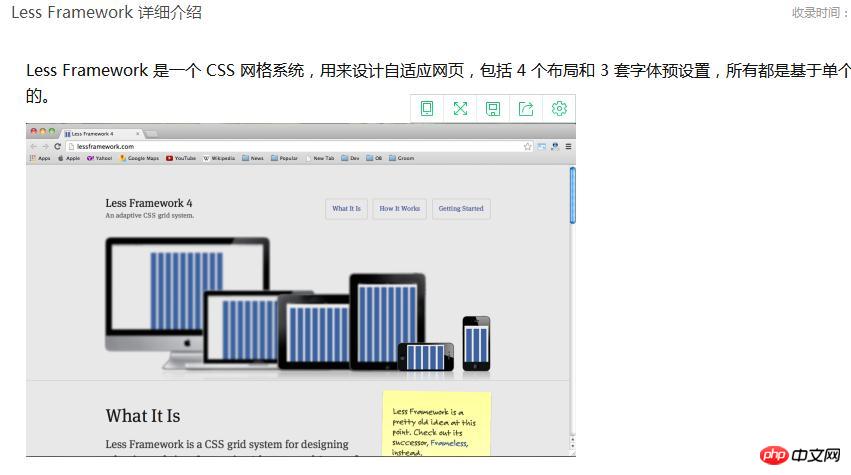The image size is (851, 475).
Task: Open the Google Maps bookmark
Action: pos(139,159)
